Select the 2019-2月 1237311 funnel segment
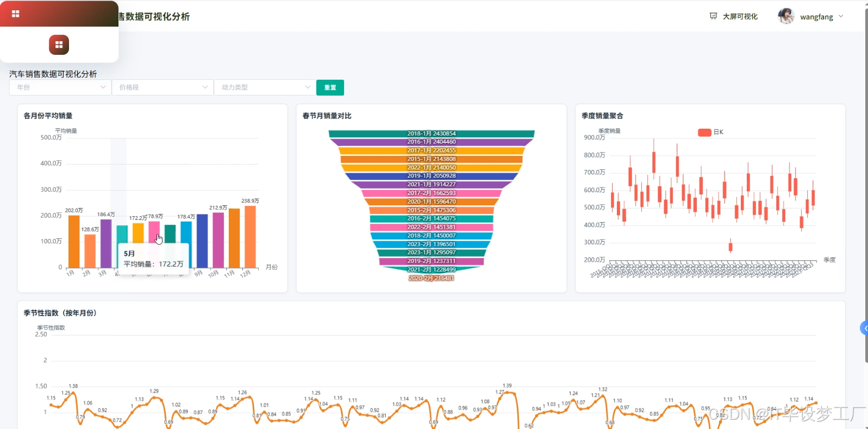The height and width of the screenshot is (429, 868). (432, 261)
